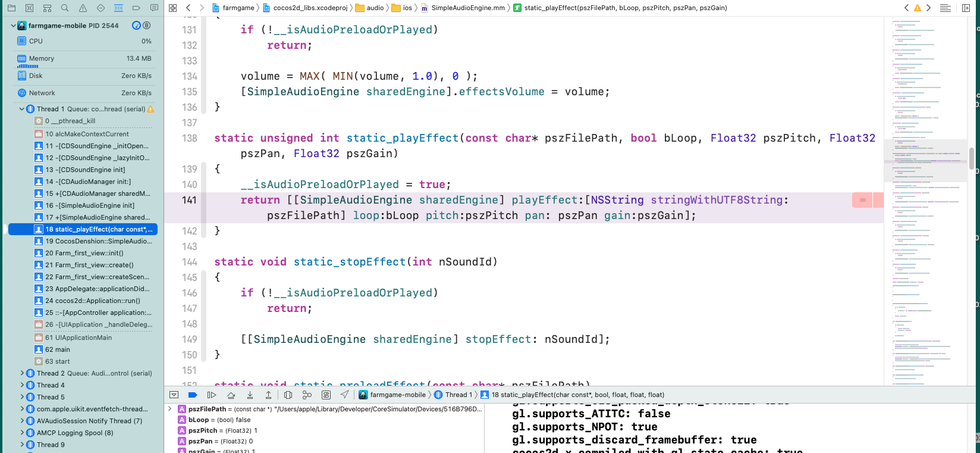Click cocos2d_libs.xcodeproj in the breadcrumb
This screenshot has width=980, height=453.
click(x=310, y=8)
